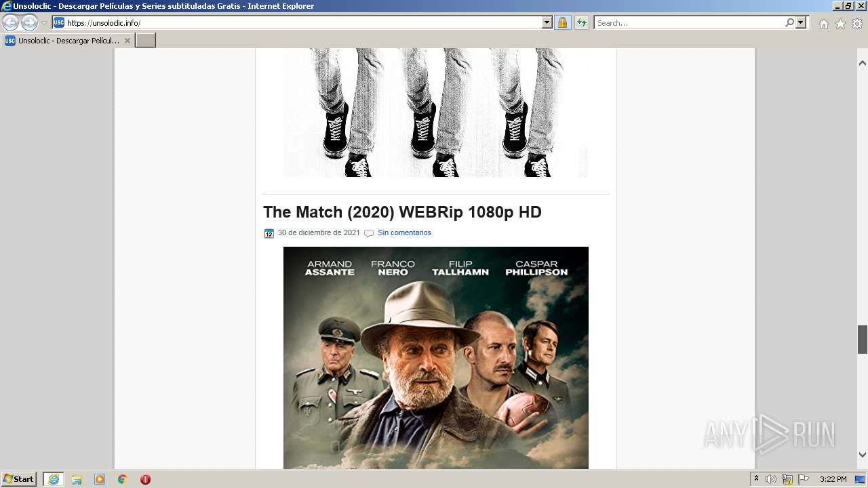Close the Unsoloclic tab
Screen dimensions: 868x488
click(x=127, y=41)
